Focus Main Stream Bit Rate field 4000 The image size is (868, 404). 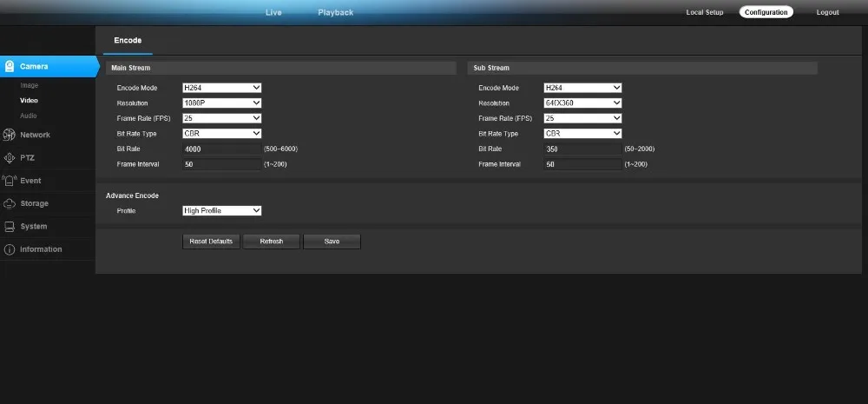point(222,149)
